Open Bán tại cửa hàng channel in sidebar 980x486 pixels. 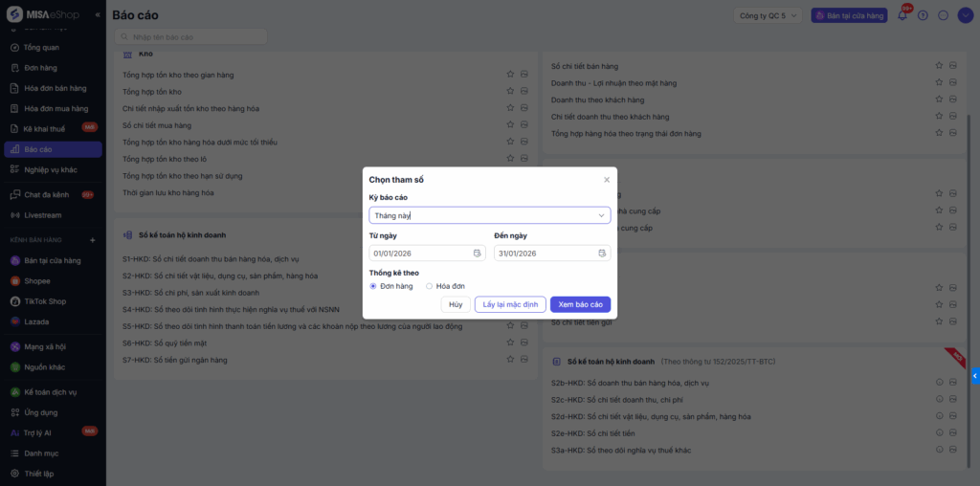coord(54,260)
